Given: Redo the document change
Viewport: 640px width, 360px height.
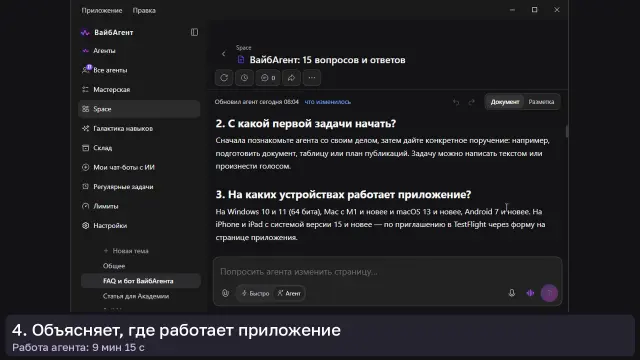Looking at the screenshot, I should pyautogui.click(x=471, y=102).
